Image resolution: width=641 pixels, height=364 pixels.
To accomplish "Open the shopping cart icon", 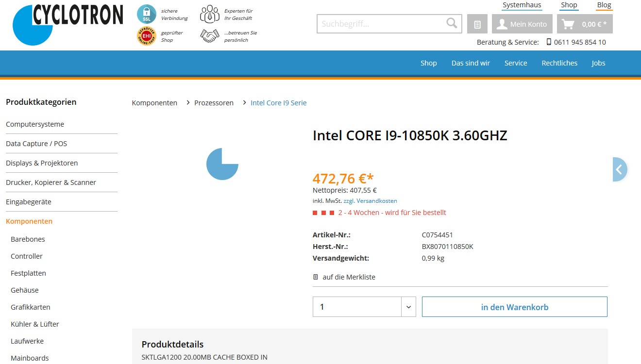I will point(568,24).
